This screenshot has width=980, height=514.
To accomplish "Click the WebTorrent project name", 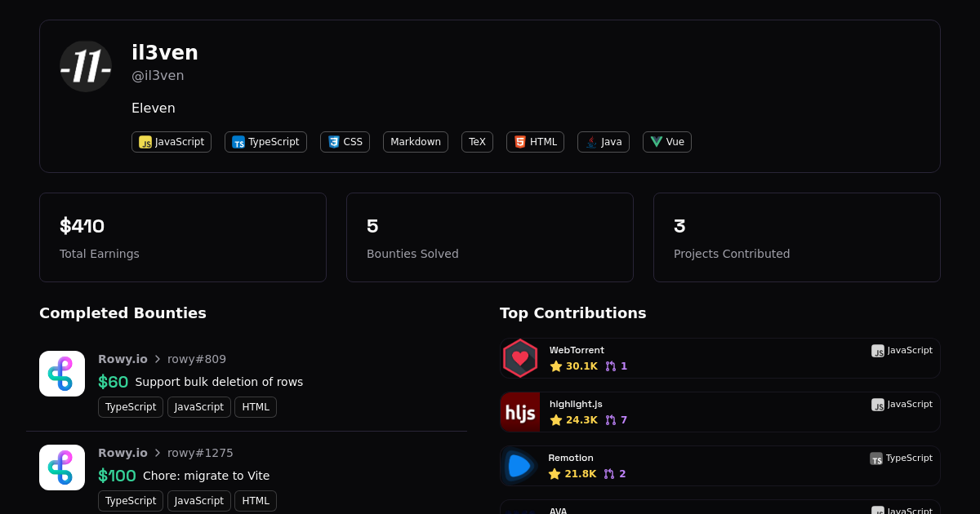I will tap(577, 350).
